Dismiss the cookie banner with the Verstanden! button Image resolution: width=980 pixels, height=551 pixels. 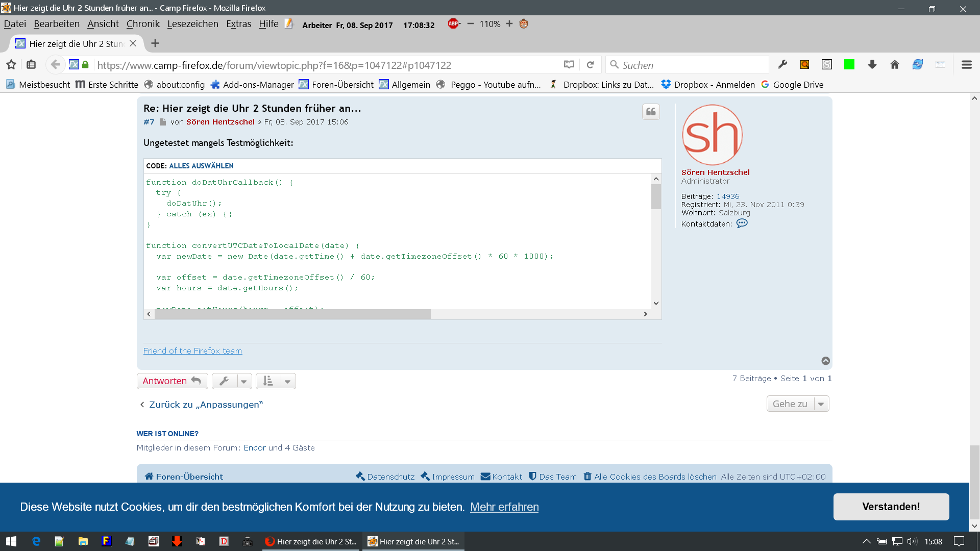(x=891, y=507)
